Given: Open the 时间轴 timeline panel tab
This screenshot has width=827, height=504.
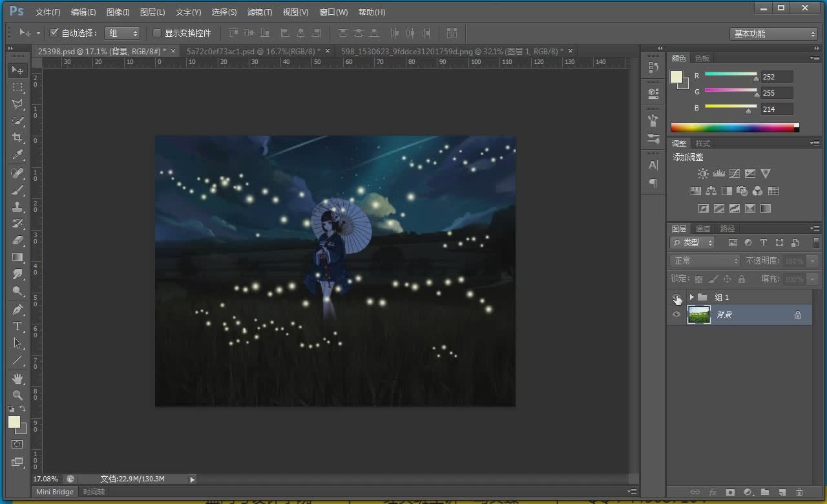Looking at the screenshot, I should click(x=94, y=492).
